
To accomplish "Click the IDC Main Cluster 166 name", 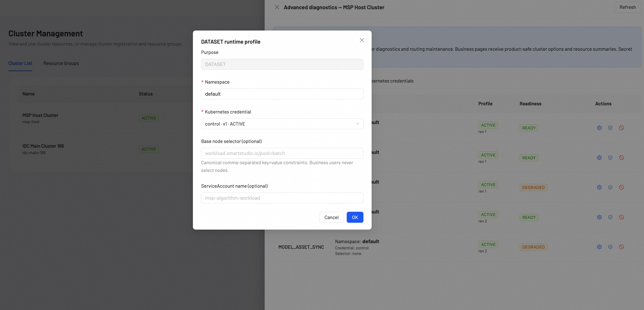I will tap(43, 146).
